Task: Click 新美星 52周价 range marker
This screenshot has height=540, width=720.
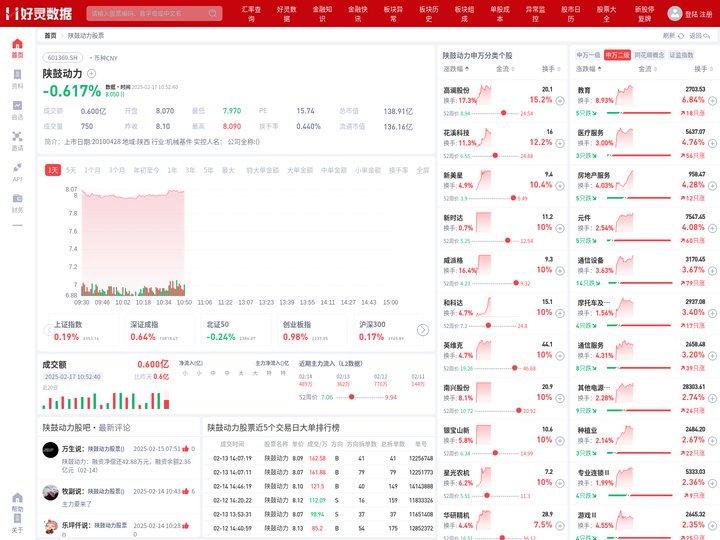Action: coord(513,198)
